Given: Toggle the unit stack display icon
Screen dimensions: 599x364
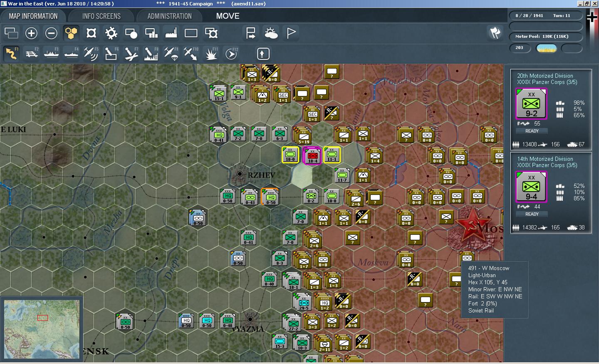Looking at the screenshot, I should click(x=11, y=33).
